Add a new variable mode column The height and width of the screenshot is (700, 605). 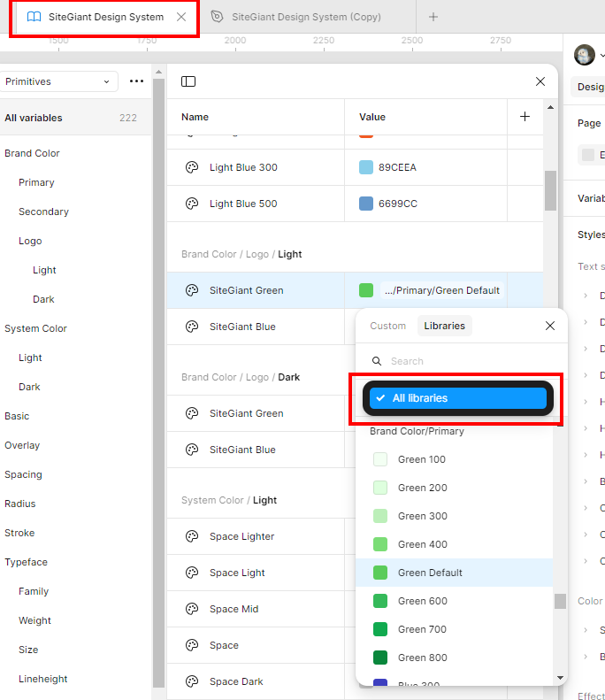point(525,117)
